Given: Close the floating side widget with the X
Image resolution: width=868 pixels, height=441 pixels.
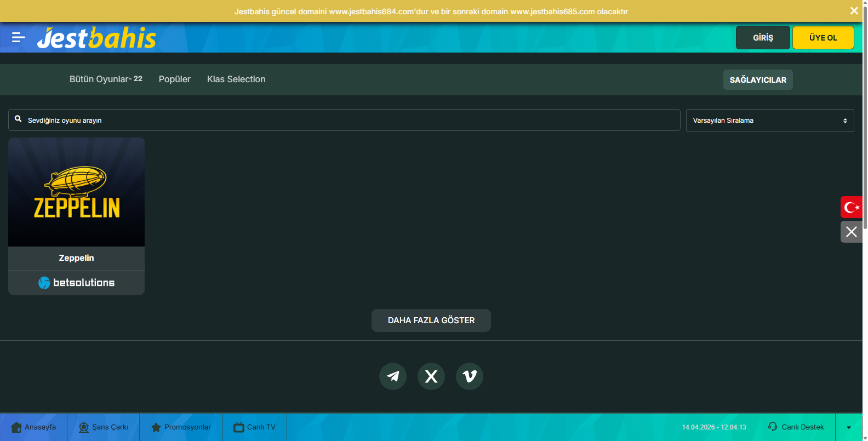Looking at the screenshot, I should (852, 232).
